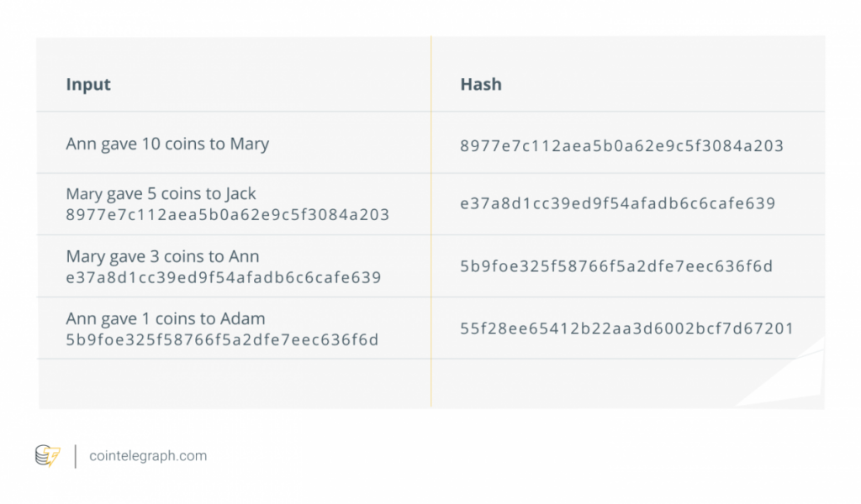Select the Hash column header
The height and width of the screenshot is (504, 861).
pyautogui.click(x=481, y=84)
